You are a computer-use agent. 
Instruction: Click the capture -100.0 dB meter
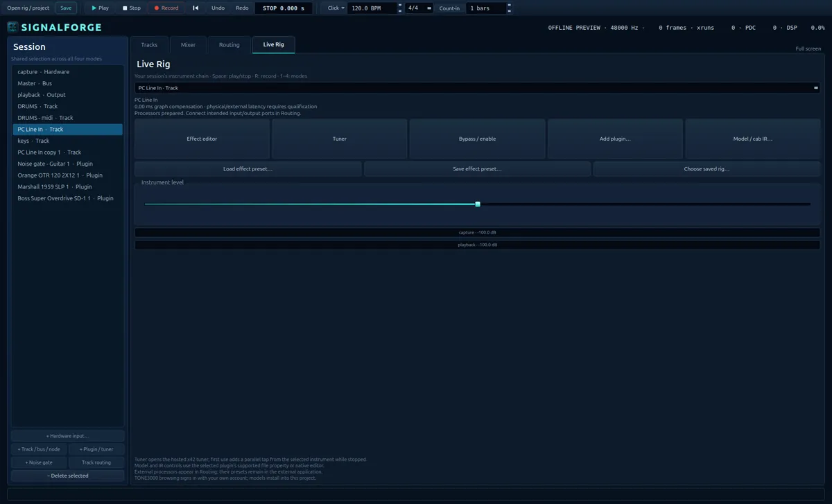point(477,232)
